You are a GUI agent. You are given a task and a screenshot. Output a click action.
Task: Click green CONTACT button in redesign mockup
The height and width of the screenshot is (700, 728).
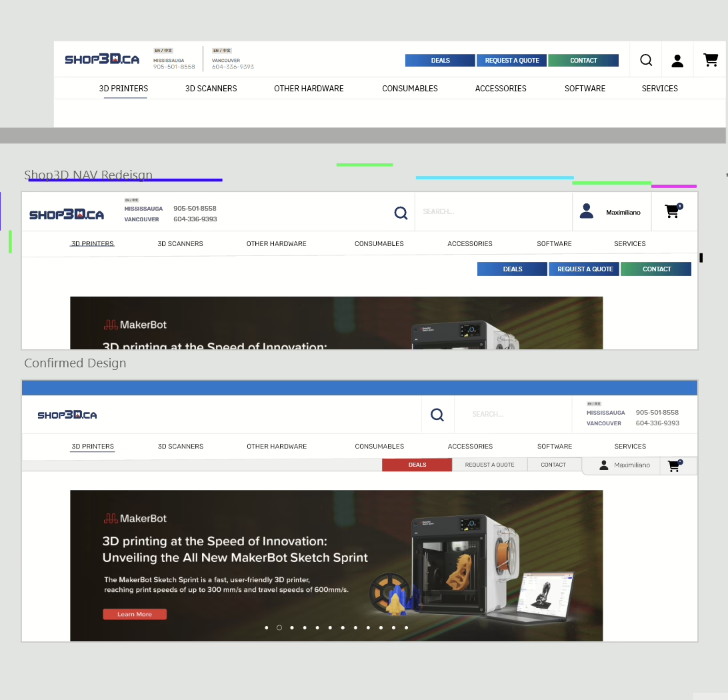click(656, 269)
